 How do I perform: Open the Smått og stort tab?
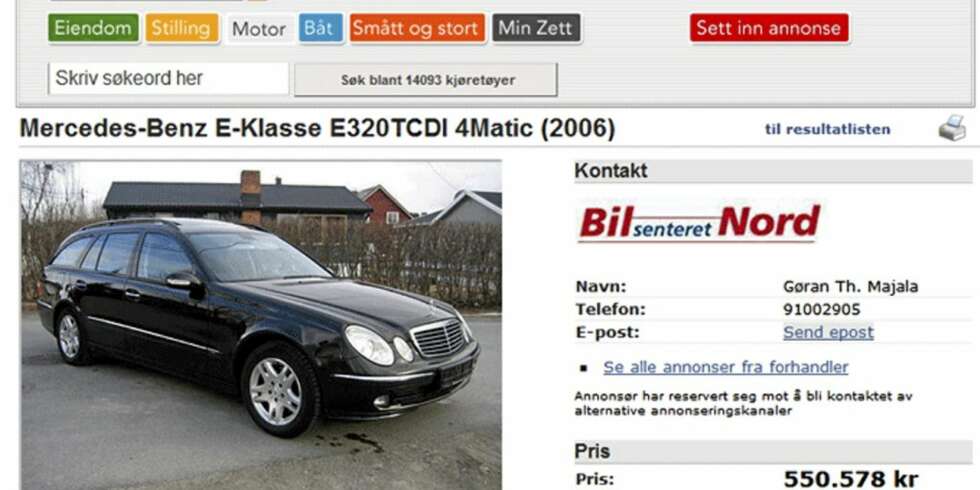418,28
